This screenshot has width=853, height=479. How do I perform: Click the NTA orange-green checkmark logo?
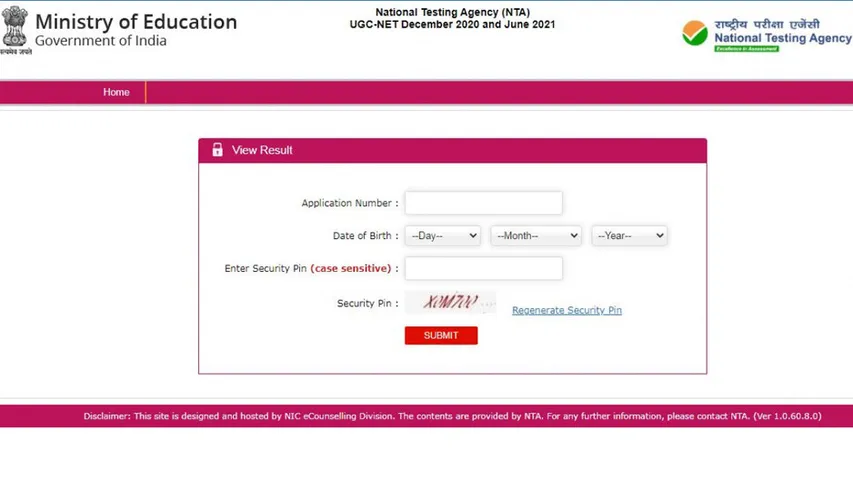[695, 33]
